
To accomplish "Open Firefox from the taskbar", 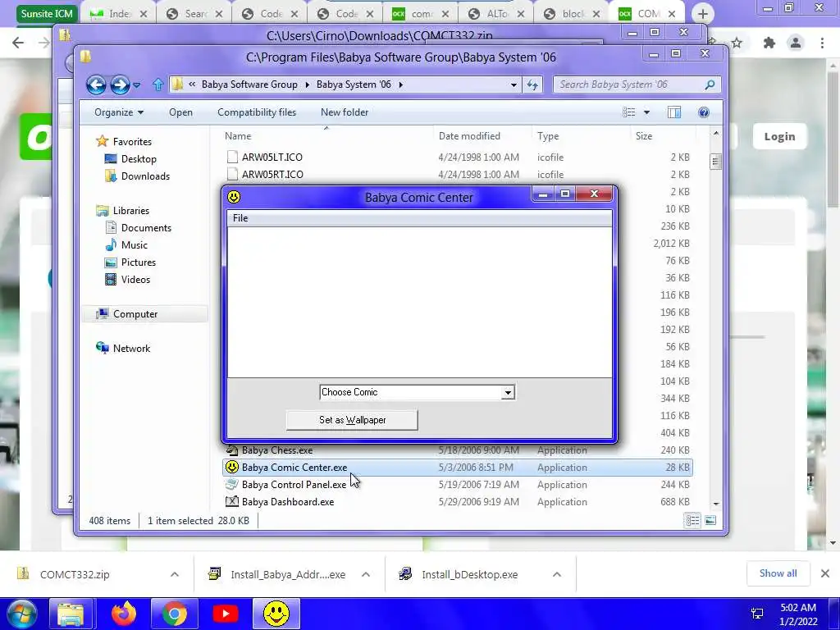I will (124, 614).
